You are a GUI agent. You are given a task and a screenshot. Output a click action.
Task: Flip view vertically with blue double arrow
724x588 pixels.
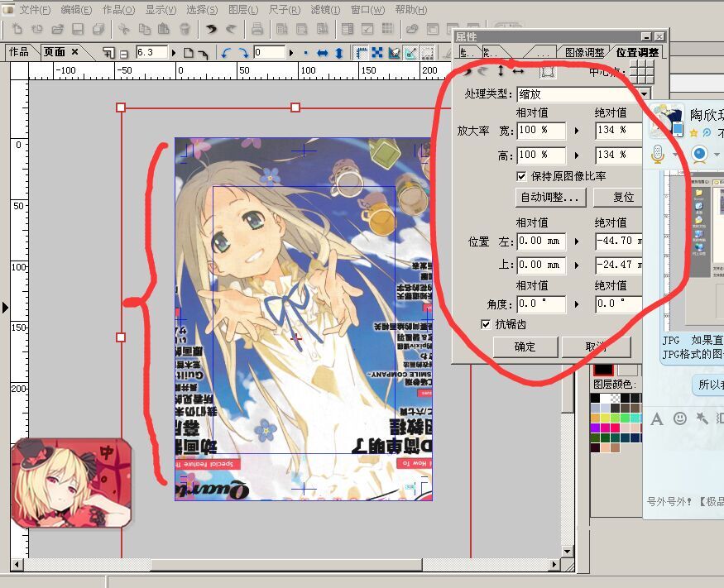click(x=339, y=53)
